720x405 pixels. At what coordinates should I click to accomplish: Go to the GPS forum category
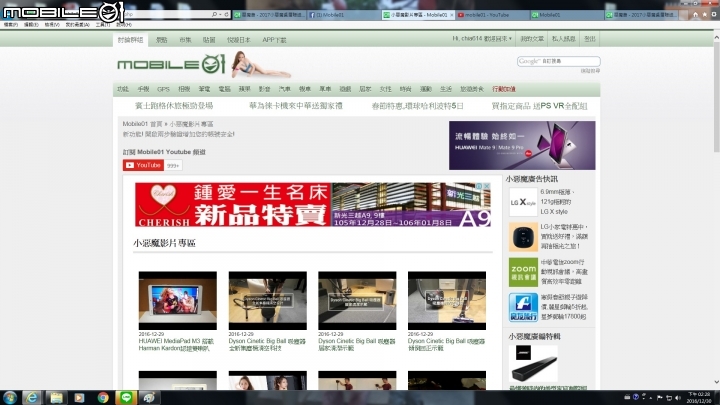click(163, 89)
